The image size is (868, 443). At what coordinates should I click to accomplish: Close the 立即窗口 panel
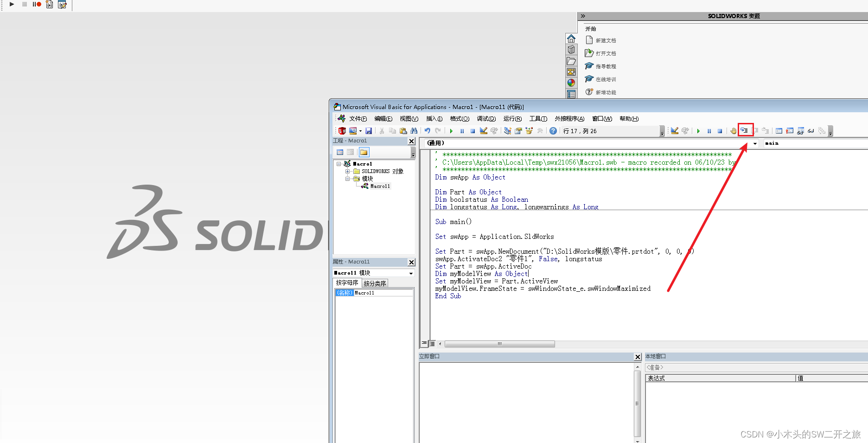coord(638,357)
